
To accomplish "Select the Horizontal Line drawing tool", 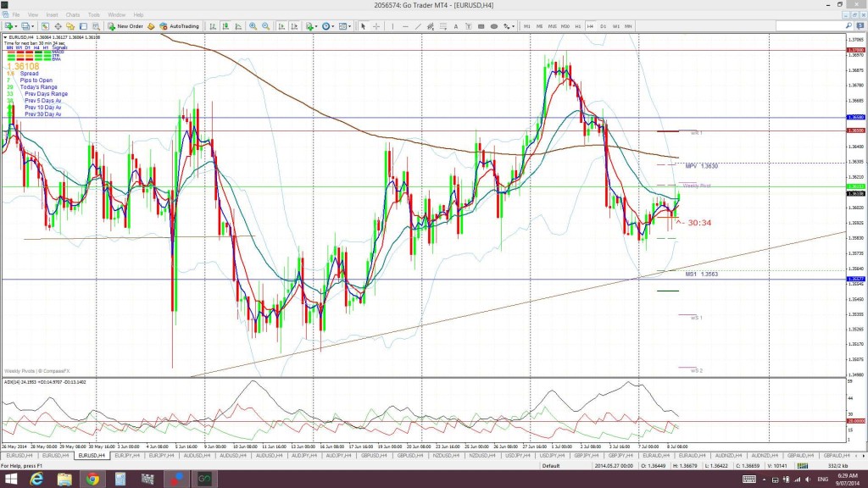I will [x=405, y=26].
